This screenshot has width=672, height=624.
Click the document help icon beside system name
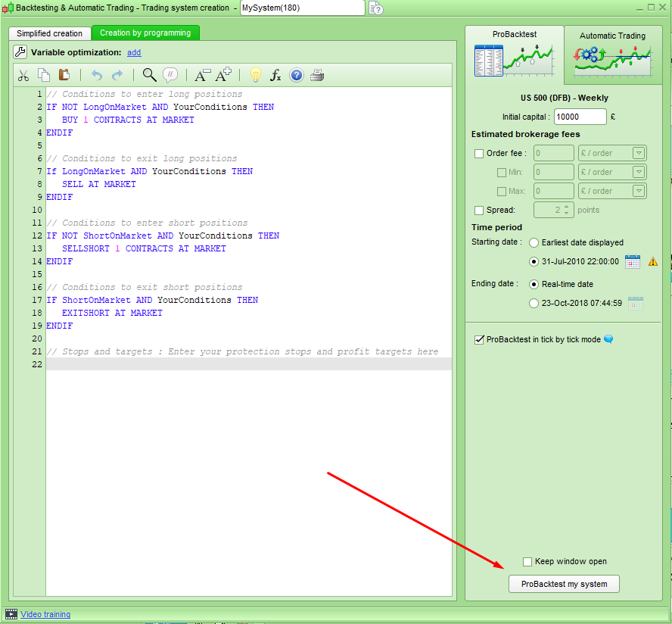[376, 8]
